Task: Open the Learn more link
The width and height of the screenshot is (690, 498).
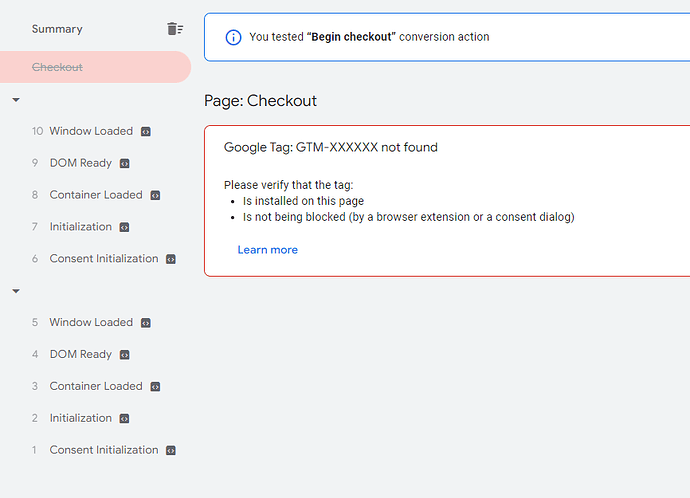Action: 267,250
